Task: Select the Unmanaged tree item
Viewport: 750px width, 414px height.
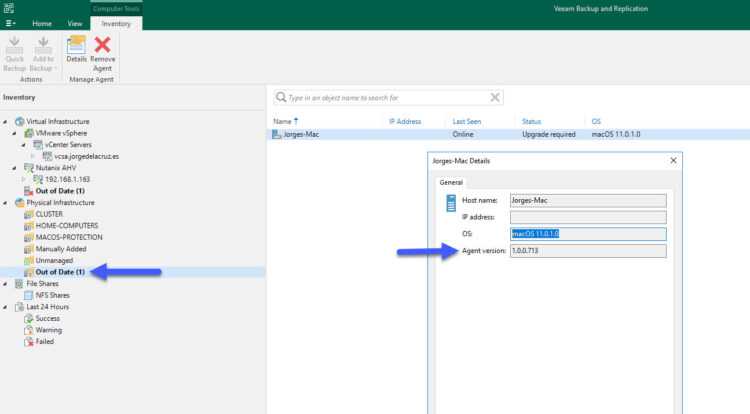Action: (x=54, y=261)
